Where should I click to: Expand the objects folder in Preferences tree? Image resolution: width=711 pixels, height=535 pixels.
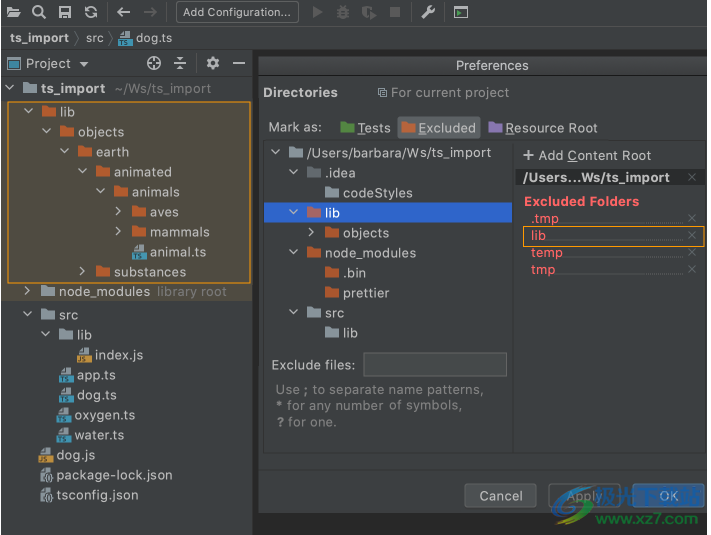pos(311,232)
